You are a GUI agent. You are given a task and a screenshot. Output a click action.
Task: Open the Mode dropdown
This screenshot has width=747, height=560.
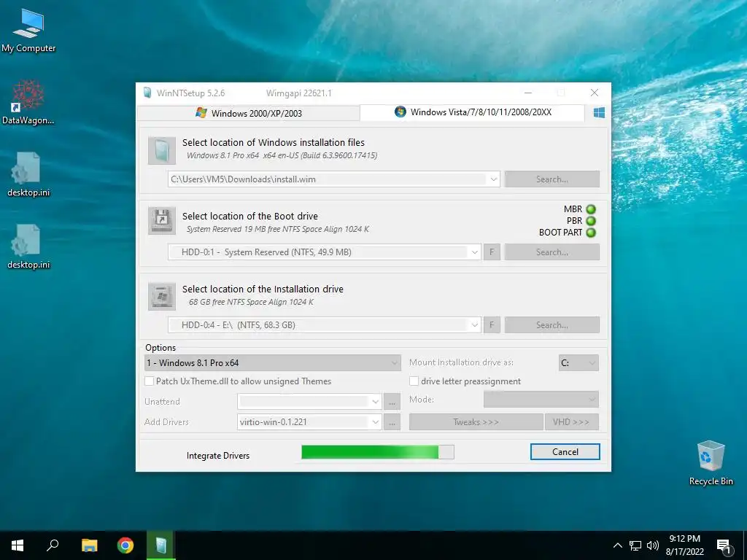coord(541,399)
